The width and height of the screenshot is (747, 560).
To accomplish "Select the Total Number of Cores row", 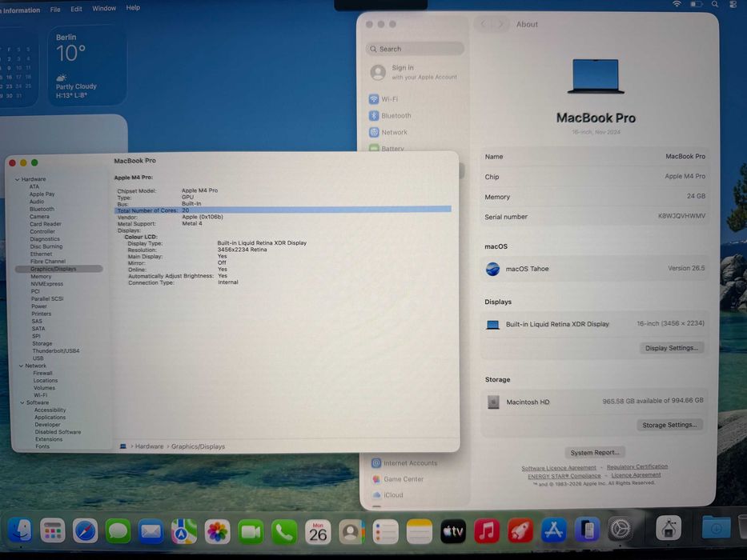I will pos(283,210).
